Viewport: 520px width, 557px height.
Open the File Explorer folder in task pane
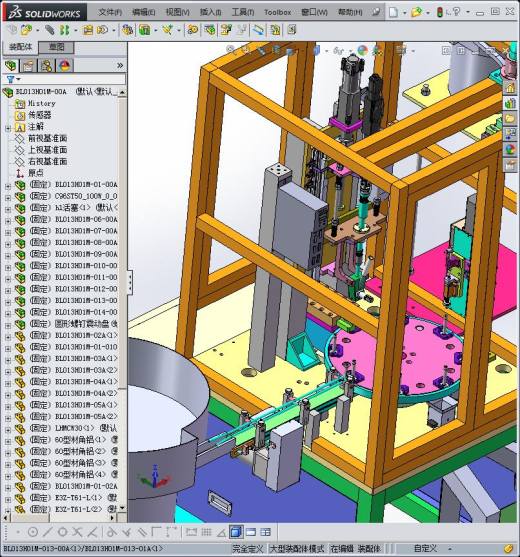(510, 118)
